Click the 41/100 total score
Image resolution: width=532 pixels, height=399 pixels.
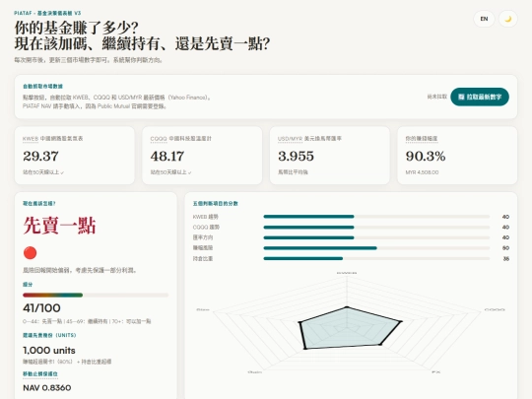(41, 308)
